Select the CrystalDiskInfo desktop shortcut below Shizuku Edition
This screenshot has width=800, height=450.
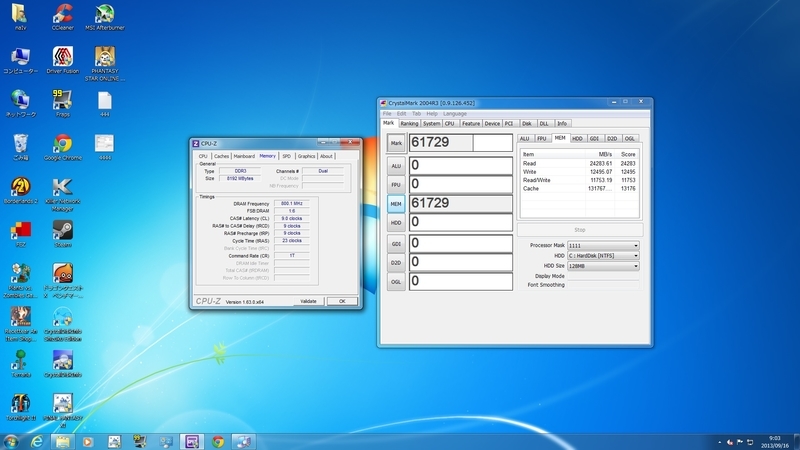coord(63,364)
